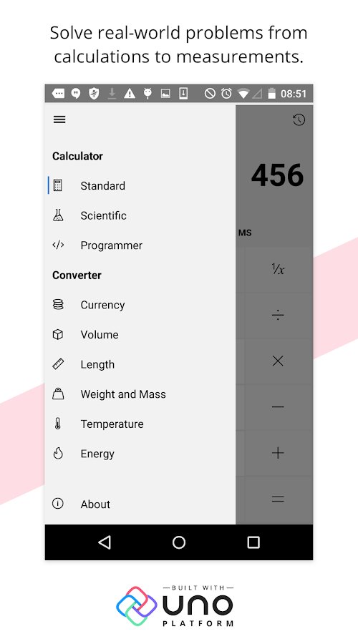358x644 pixels.
Task: Choose the Scientific flask icon
Action: [58, 215]
